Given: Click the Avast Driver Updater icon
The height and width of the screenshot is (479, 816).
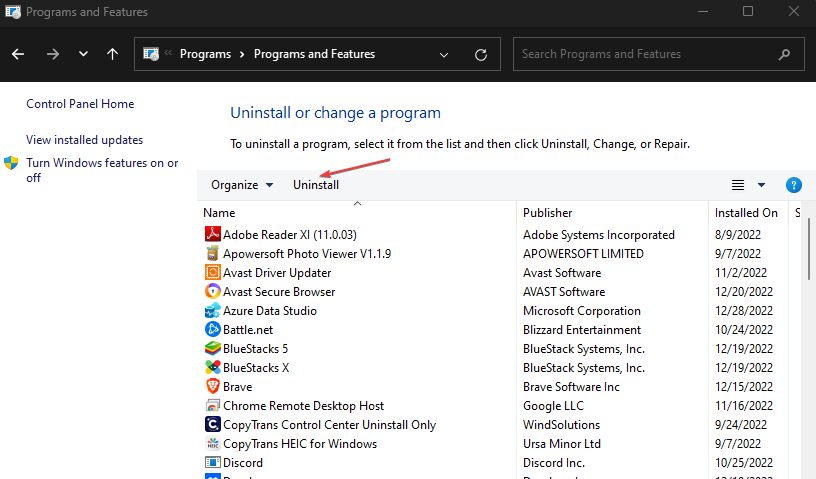Looking at the screenshot, I should [x=212, y=272].
